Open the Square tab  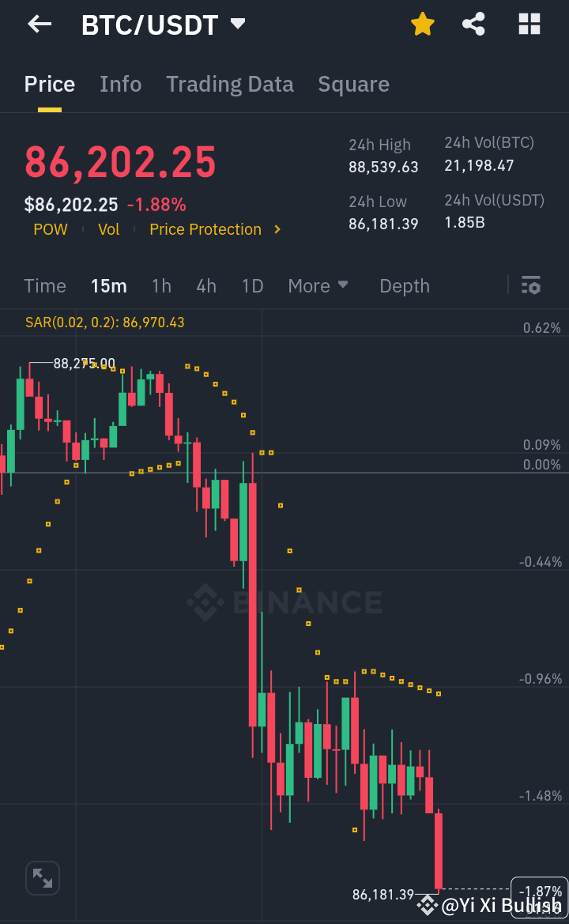pyautogui.click(x=353, y=84)
